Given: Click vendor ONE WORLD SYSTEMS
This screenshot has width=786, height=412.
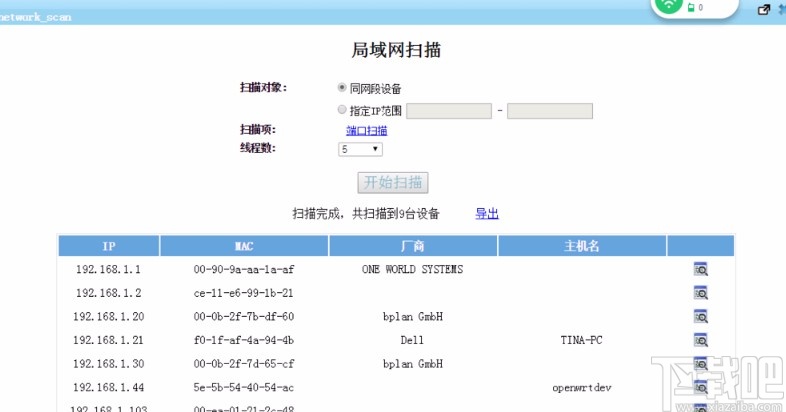Looking at the screenshot, I should (x=413, y=269).
